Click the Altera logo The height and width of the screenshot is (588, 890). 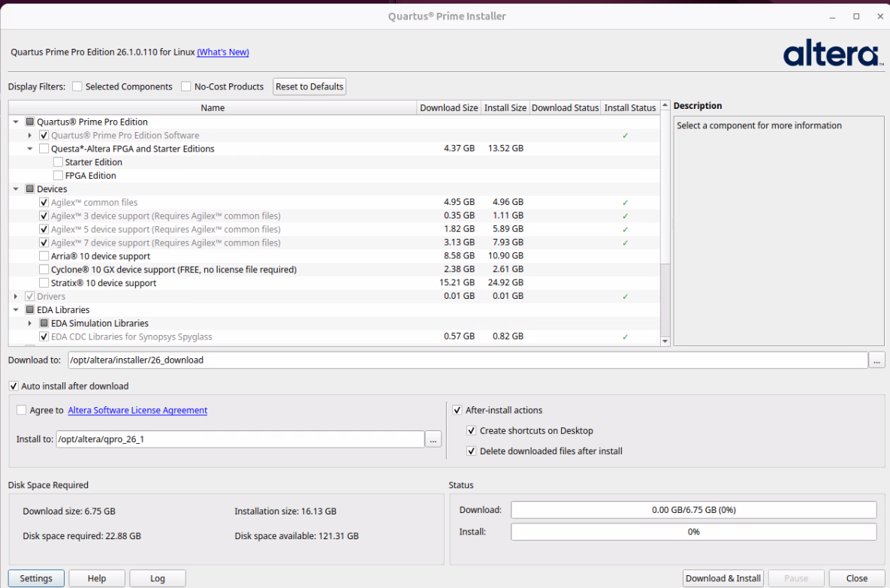tap(833, 53)
